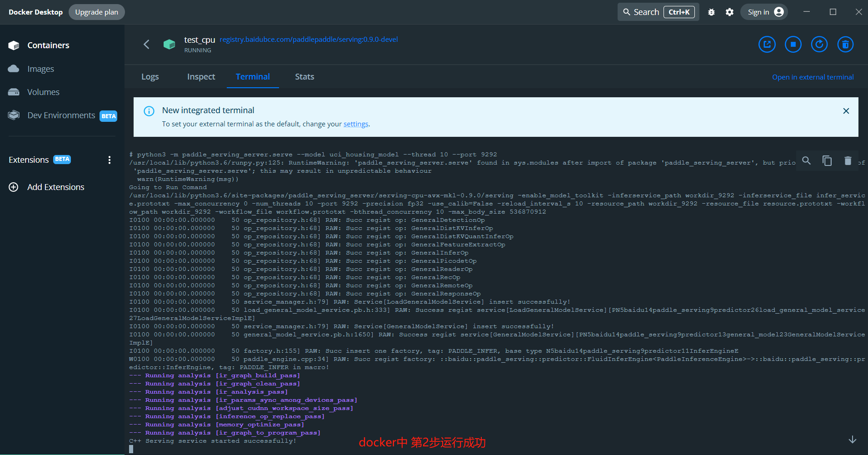868x455 pixels.
Task: Click the Ctrl+K shortcut badge
Action: coord(679,12)
